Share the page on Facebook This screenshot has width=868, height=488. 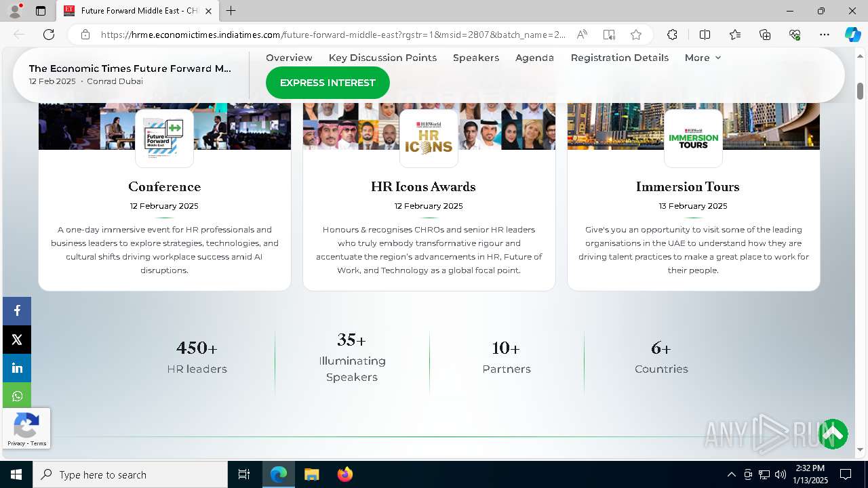17,311
